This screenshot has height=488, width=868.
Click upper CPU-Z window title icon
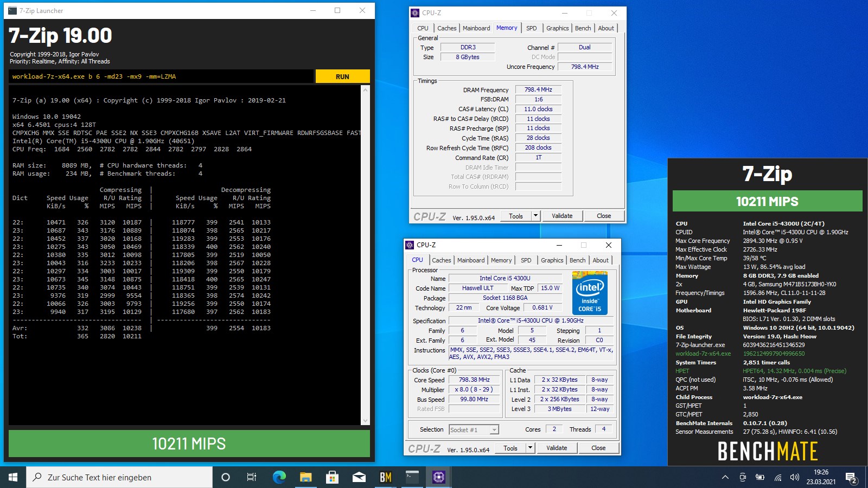click(x=415, y=13)
